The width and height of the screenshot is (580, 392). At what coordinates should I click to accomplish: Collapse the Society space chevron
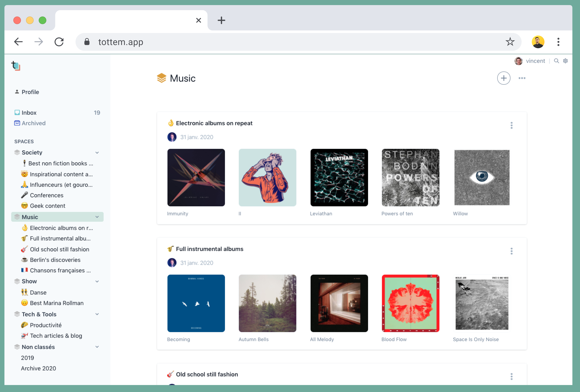[x=97, y=152]
